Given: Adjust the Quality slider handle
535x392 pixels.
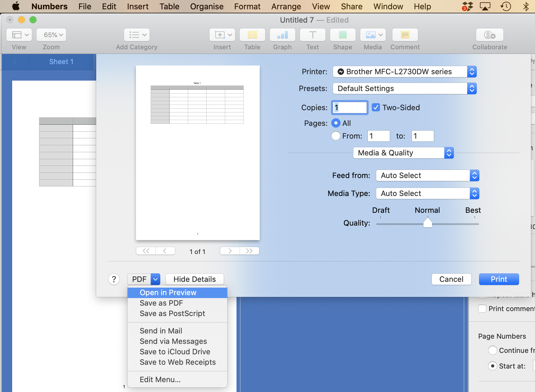Looking at the screenshot, I should (427, 223).
